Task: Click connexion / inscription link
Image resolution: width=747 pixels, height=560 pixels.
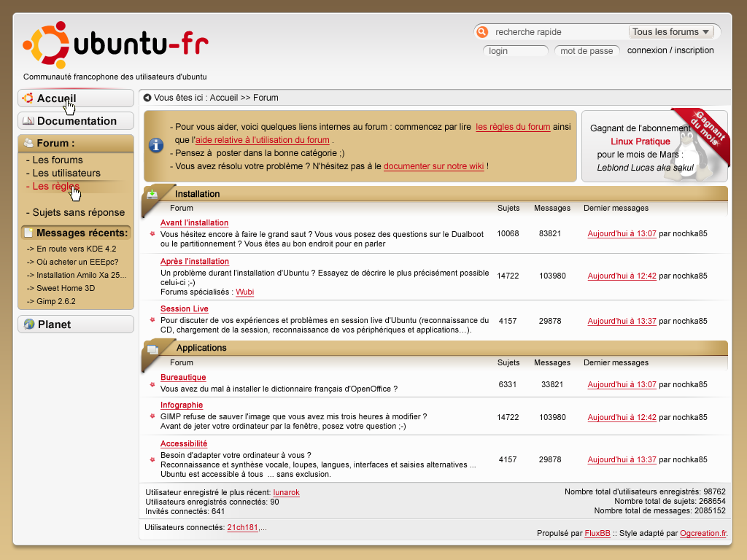Action: (670, 50)
